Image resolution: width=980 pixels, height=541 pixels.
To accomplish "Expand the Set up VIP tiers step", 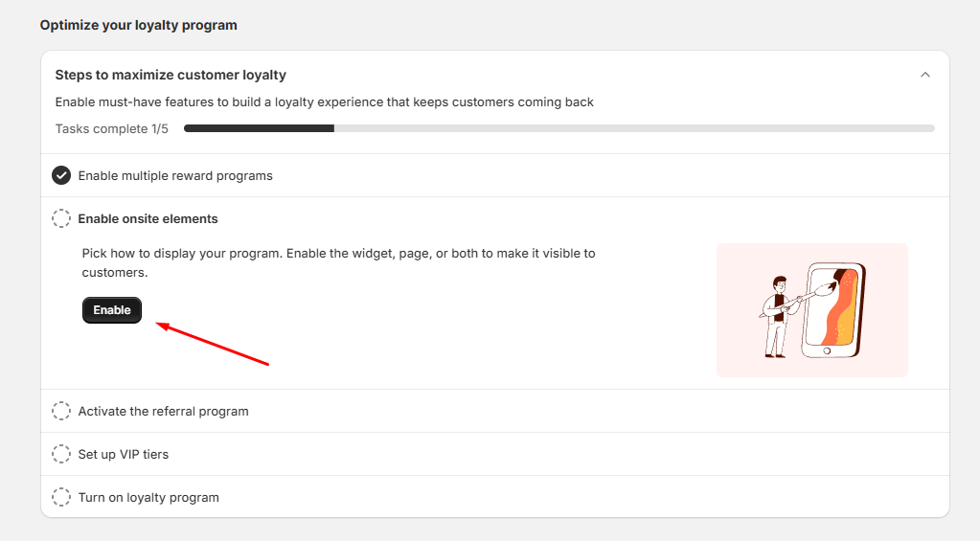I will click(x=124, y=454).
